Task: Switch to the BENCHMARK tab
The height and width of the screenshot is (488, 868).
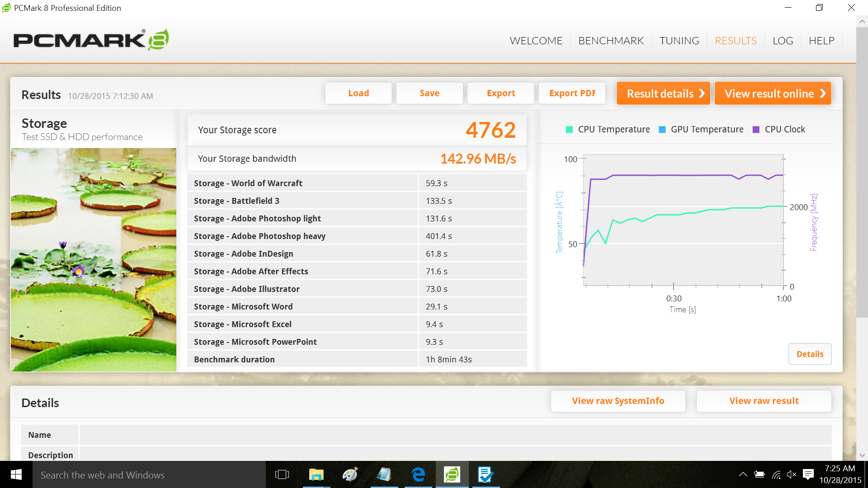Action: click(611, 41)
